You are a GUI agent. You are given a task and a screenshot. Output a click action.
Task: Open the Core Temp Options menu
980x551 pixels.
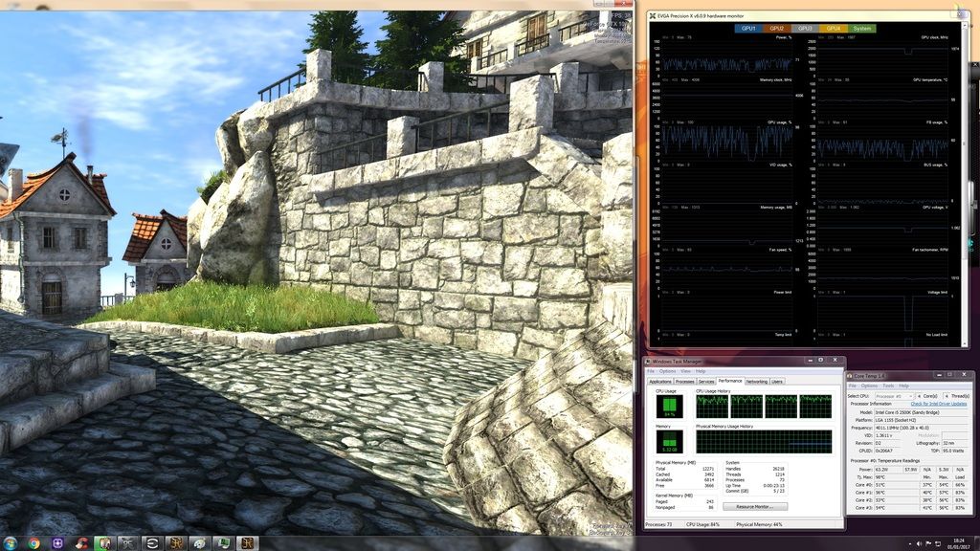click(x=869, y=386)
